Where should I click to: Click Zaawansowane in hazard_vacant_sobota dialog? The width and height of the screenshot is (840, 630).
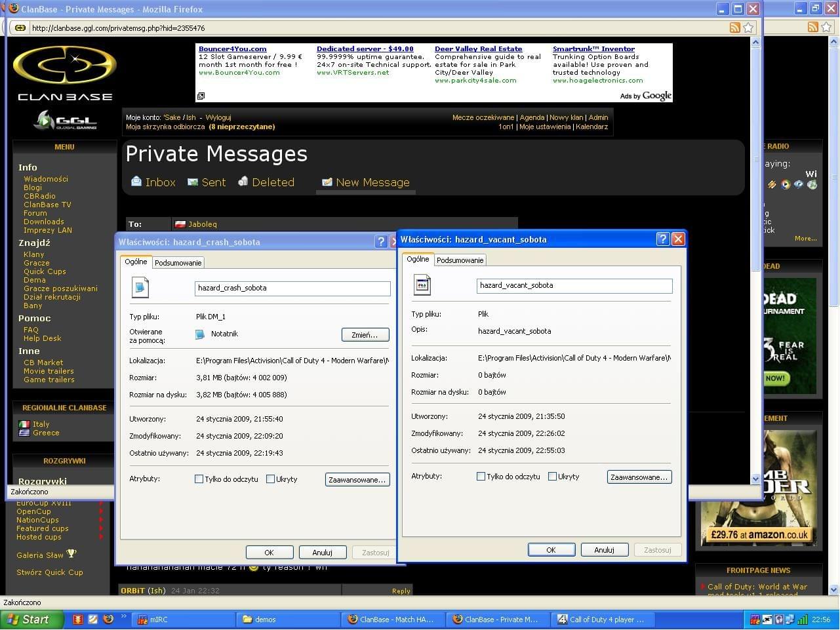pos(639,477)
